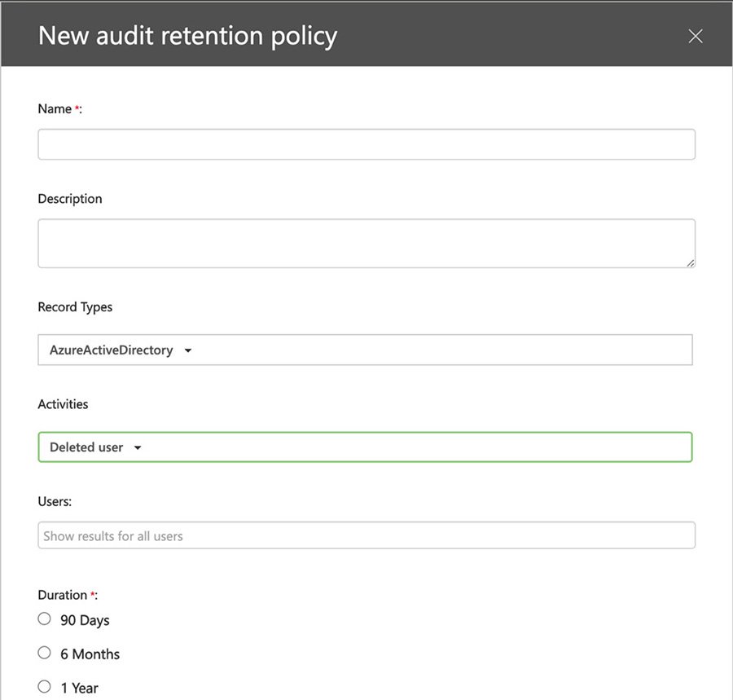Screen dimensions: 733x700
Task: Select the Deleted user activities box
Action: click(366, 447)
